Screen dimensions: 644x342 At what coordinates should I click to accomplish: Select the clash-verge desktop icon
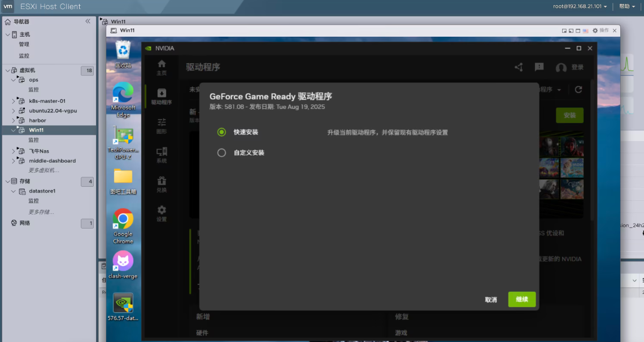click(123, 265)
